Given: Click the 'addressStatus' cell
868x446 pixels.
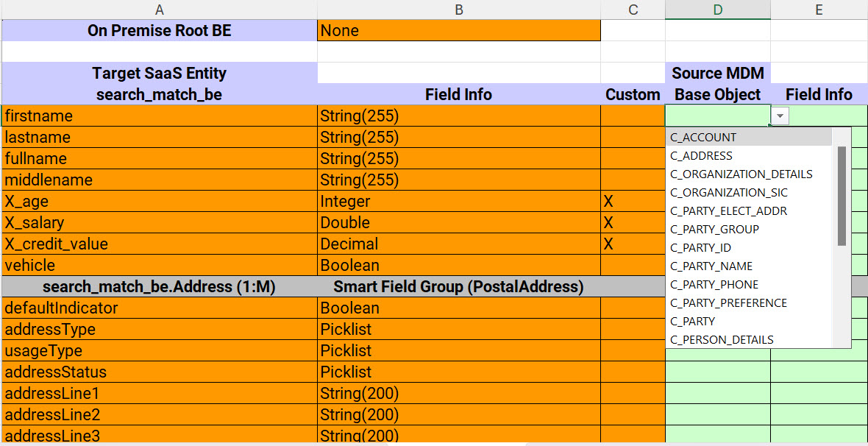Looking at the screenshot, I should point(160,372).
